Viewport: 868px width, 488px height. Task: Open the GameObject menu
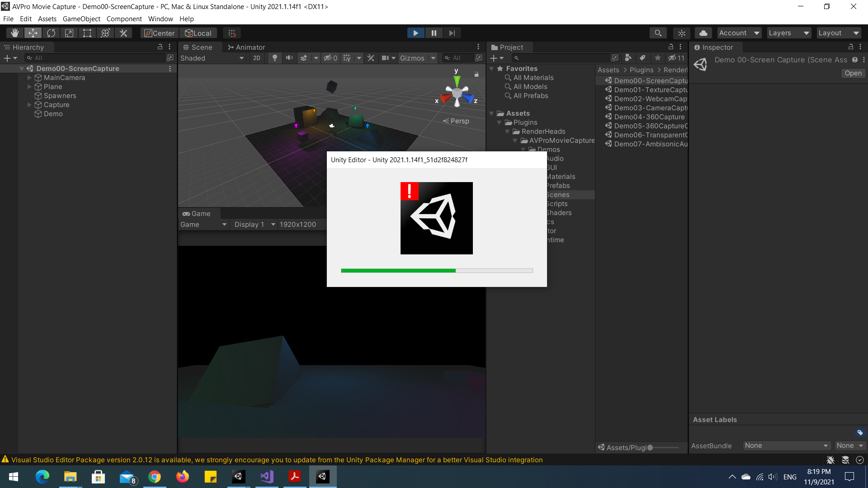click(81, 19)
